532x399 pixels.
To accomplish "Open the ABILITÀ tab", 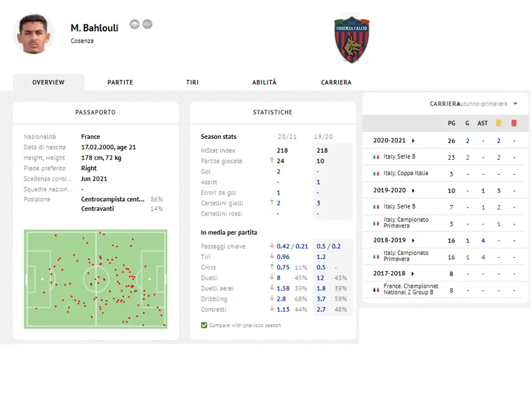I will click(264, 83).
